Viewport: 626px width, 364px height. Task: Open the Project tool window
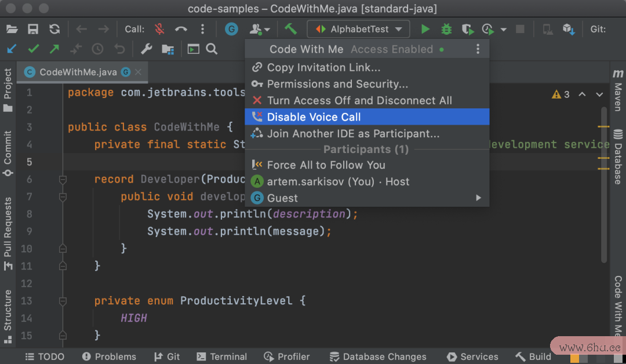click(x=8, y=90)
